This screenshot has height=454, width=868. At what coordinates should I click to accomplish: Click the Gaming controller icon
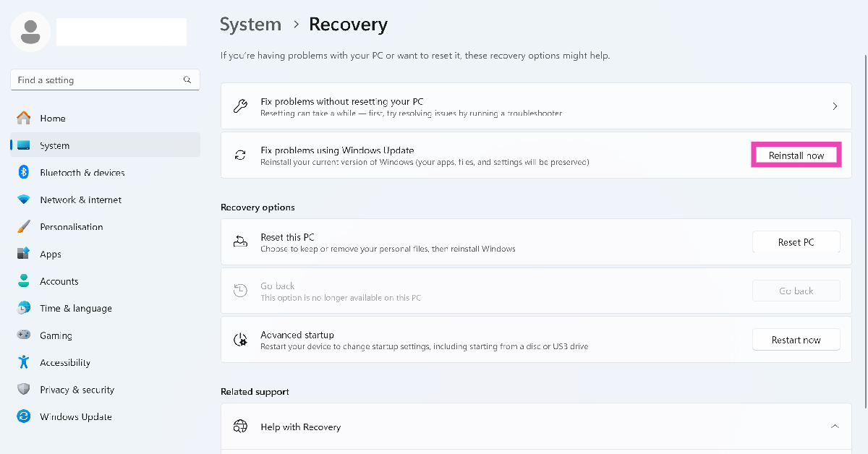click(24, 335)
